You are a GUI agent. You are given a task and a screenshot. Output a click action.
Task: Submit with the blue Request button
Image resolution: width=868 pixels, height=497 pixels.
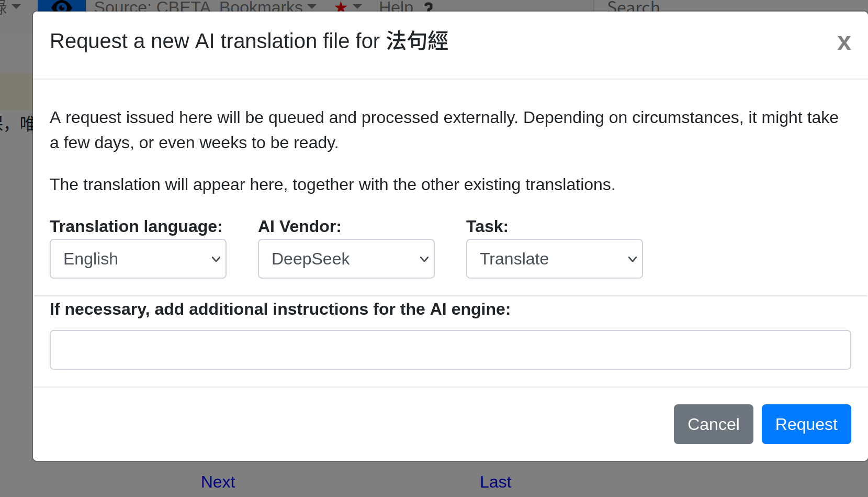click(806, 424)
